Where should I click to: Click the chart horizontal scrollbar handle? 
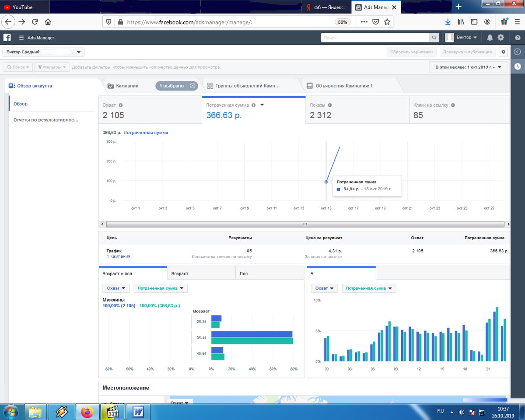tap(305, 224)
